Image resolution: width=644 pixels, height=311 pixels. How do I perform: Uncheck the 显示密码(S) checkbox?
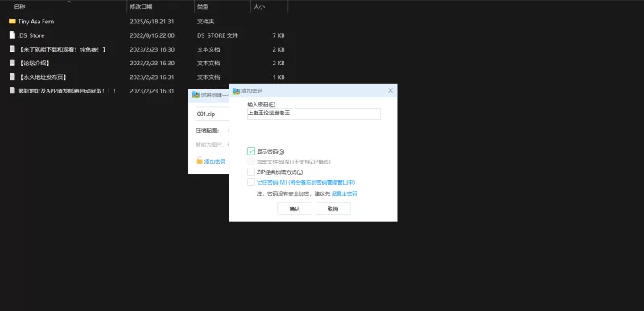pos(251,151)
